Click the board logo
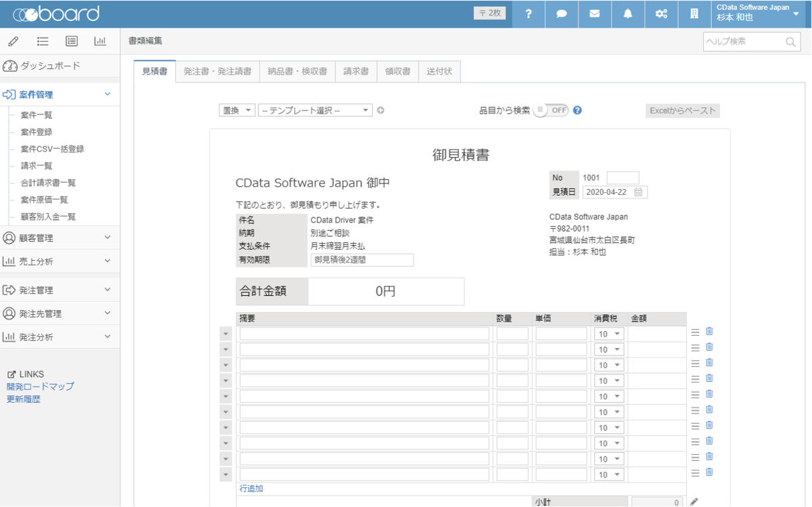 point(56,14)
